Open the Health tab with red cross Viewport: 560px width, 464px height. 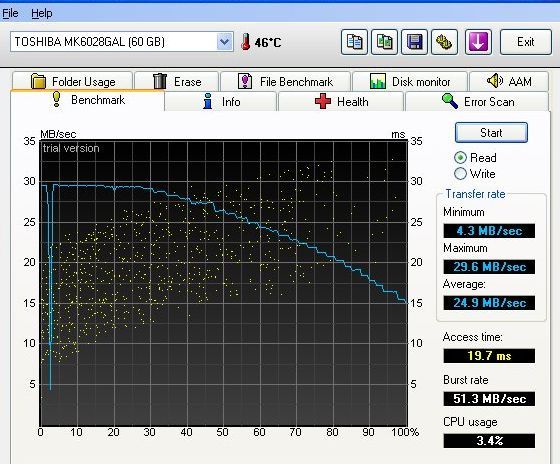point(341,102)
